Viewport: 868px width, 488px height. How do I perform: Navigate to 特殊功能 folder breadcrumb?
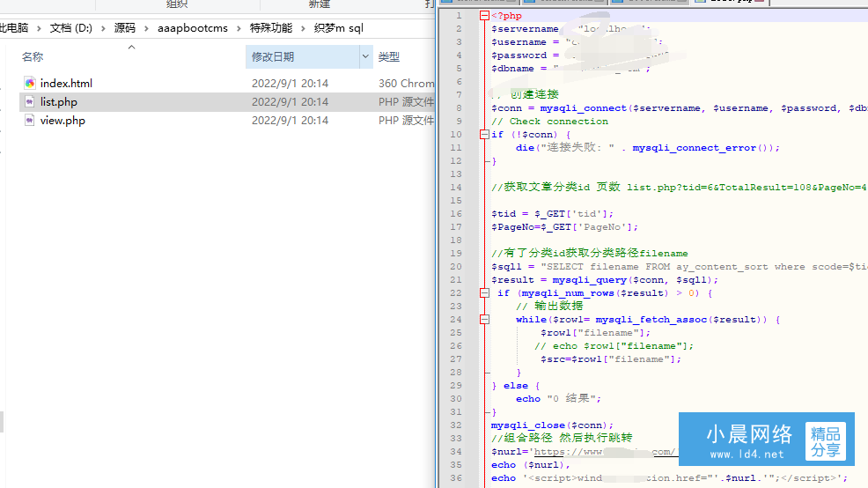(270, 28)
